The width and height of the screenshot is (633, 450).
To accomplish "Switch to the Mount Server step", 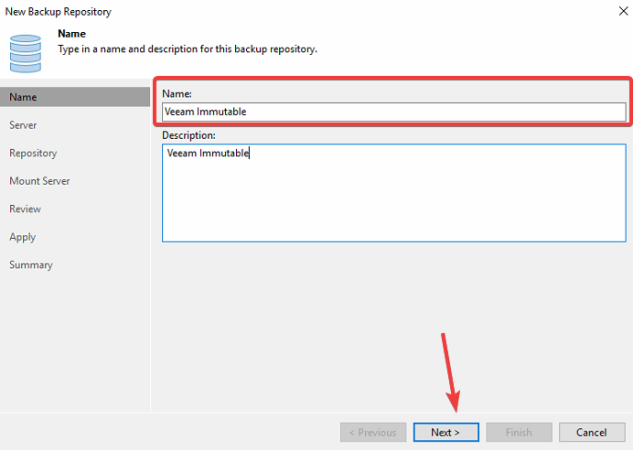I will (39, 181).
